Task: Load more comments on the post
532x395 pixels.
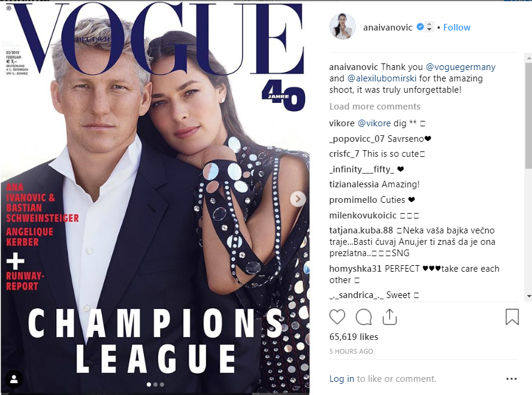Action: tap(374, 107)
